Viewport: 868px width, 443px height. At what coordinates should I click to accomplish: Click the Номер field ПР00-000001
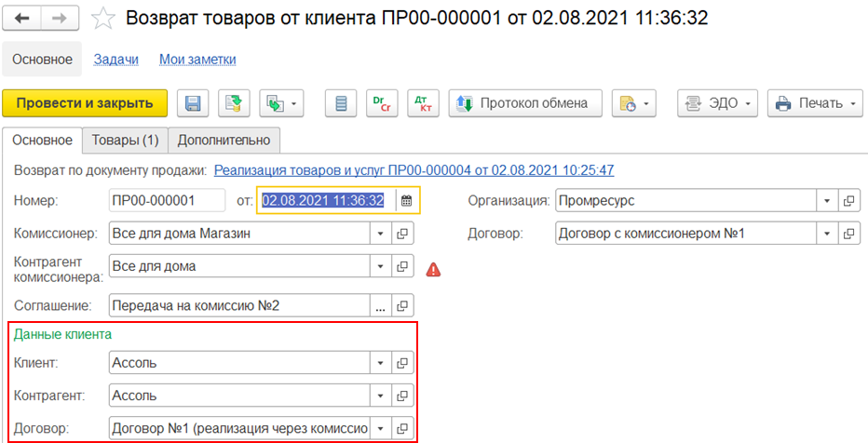(x=168, y=200)
